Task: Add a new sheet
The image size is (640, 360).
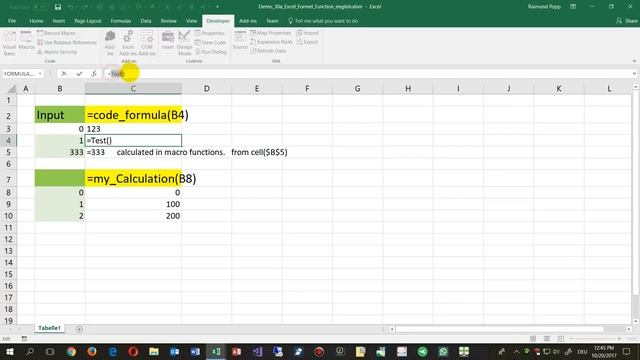Action: coord(79,329)
